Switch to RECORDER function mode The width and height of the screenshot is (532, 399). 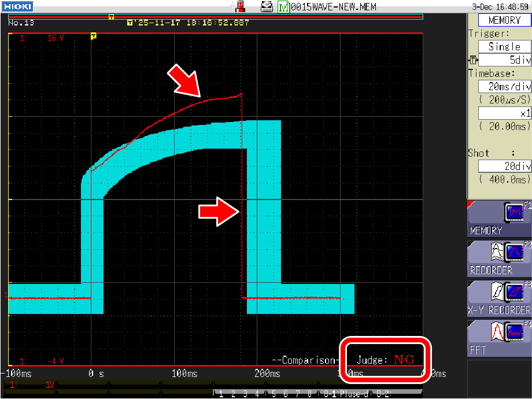[x=499, y=258]
